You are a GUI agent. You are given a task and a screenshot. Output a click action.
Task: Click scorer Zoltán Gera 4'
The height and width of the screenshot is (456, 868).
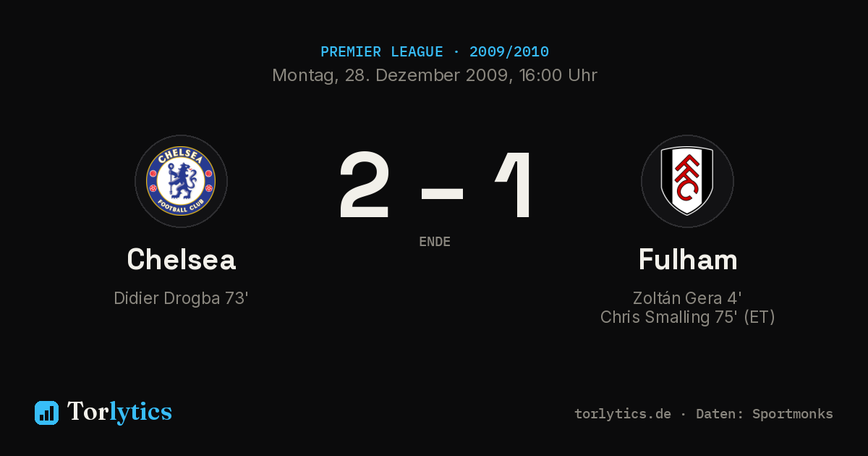(x=687, y=298)
